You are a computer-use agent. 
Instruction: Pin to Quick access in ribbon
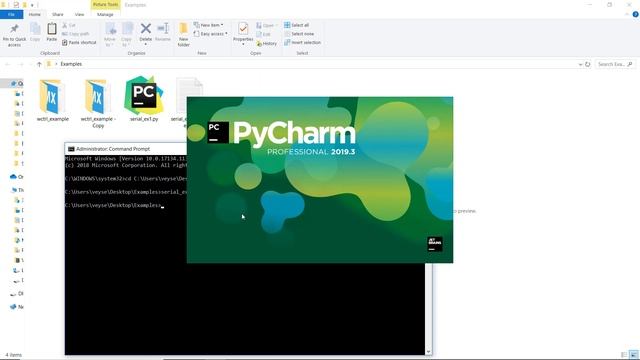tap(14, 35)
